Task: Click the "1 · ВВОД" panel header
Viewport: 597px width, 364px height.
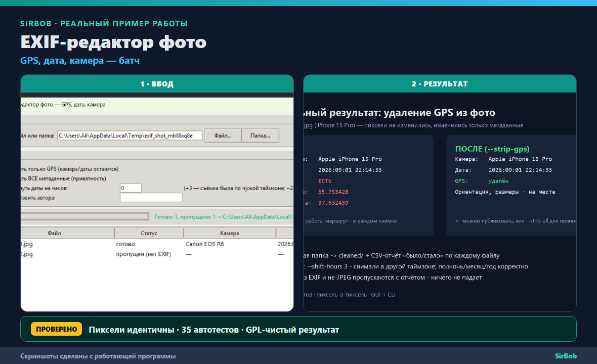Action: [x=157, y=84]
